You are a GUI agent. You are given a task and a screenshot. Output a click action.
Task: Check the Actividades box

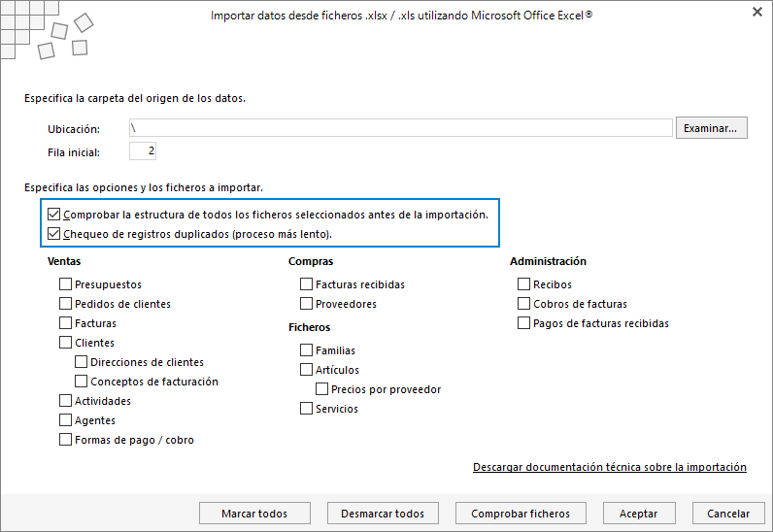pos(65,400)
